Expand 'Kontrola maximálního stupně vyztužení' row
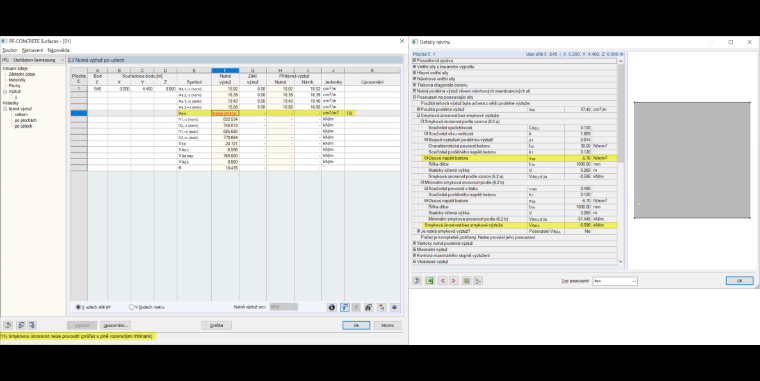The image size is (760, 381). point(415,255)
